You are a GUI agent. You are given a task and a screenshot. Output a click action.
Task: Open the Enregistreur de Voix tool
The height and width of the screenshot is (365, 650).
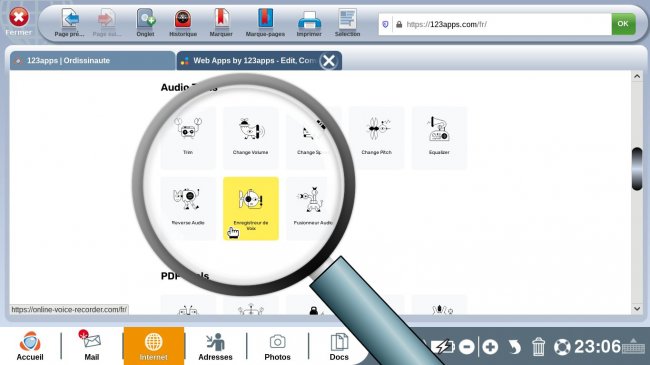pyautogui.click(x=251, y=208)
